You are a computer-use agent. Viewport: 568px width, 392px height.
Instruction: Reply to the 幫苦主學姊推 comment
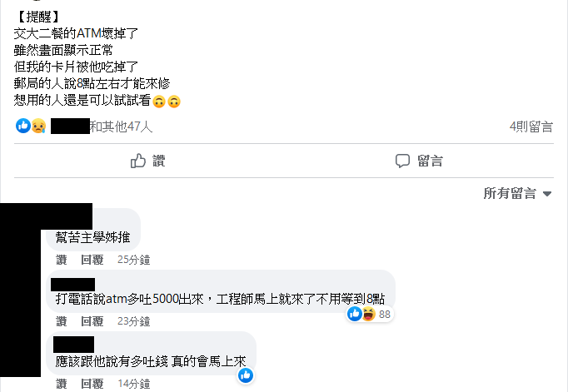tap(92, 260)
